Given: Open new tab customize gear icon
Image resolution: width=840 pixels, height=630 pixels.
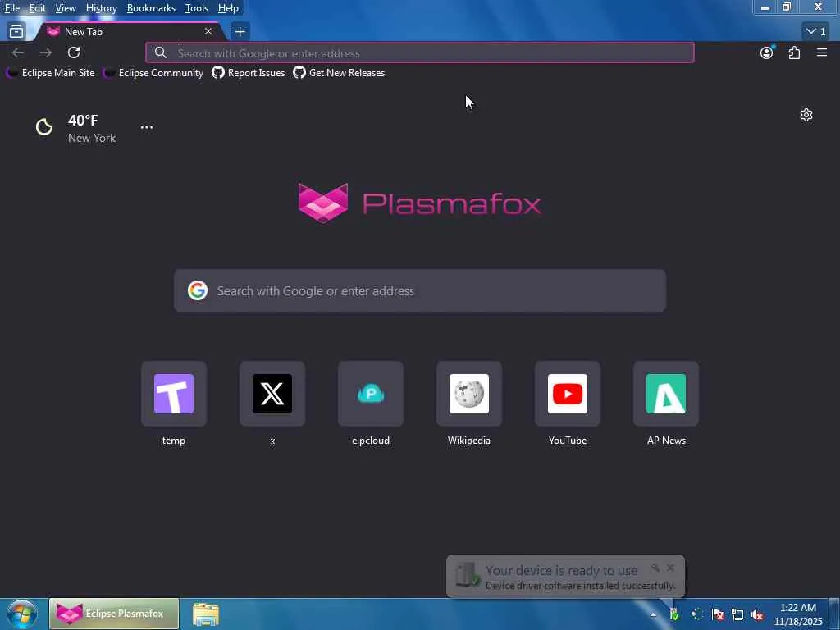Looking at the screenshot, I should pos(806,115).
